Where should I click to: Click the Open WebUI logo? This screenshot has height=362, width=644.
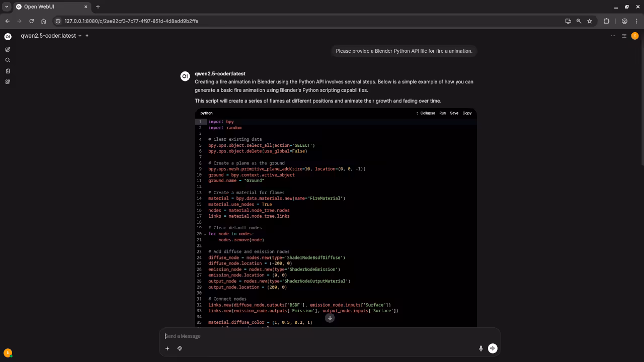[8, 36]
